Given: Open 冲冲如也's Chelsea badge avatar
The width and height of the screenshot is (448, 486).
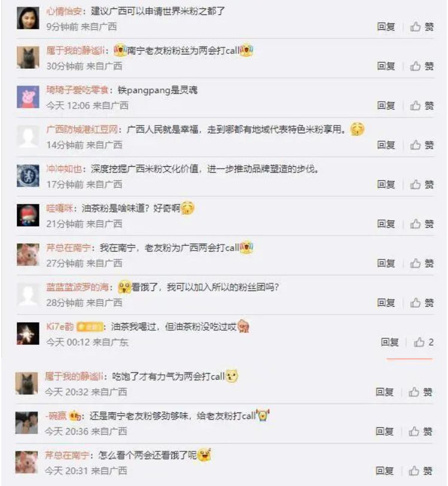Looking at the screenshot, I should tap(28, 176).
